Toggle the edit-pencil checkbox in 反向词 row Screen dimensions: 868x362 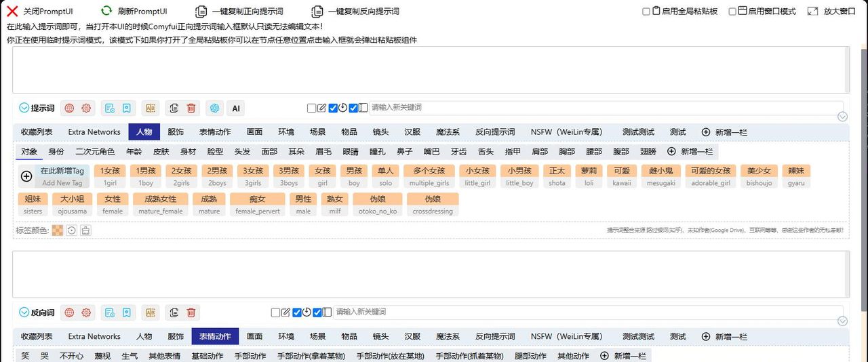tap(275, 313)
